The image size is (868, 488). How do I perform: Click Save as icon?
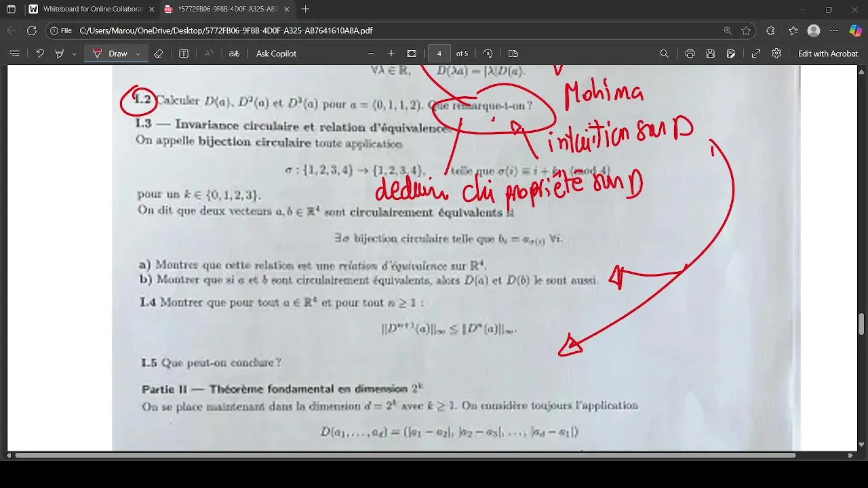pos(730,54)
